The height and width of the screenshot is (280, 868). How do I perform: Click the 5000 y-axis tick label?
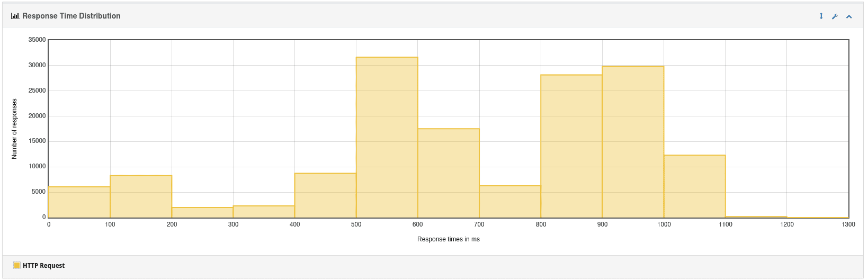point(39,192)
